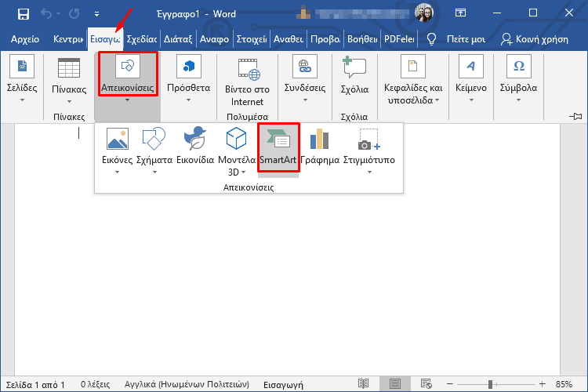
Task: Click the Αγγλικά (Ηνωμένων Πολιτειών) language indicator
Action: [187, 384]
